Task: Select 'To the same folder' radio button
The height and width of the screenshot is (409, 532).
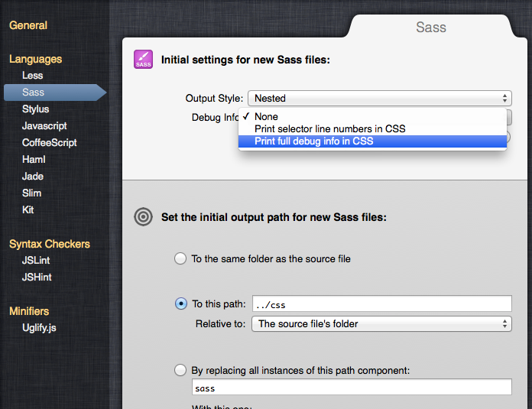Action: pyautogui.click(x=180, y=258)
